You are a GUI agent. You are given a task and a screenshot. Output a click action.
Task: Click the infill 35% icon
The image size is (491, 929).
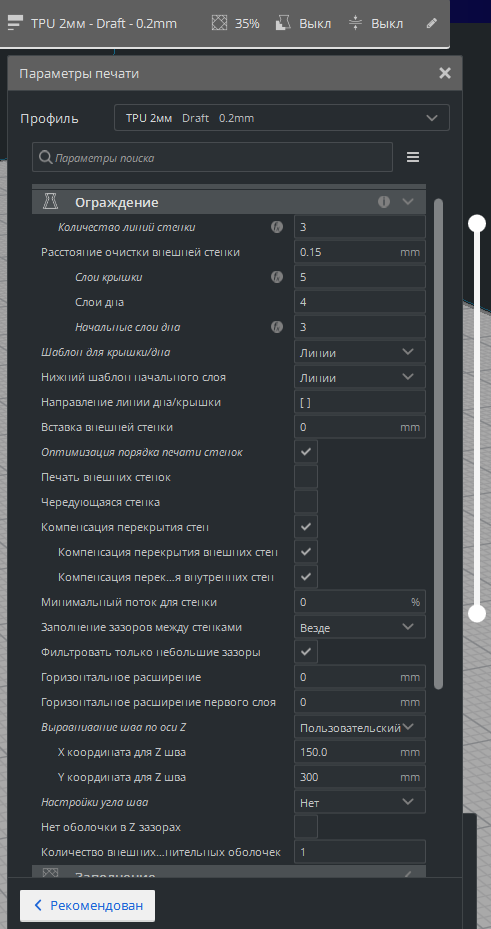click(220, 24)
